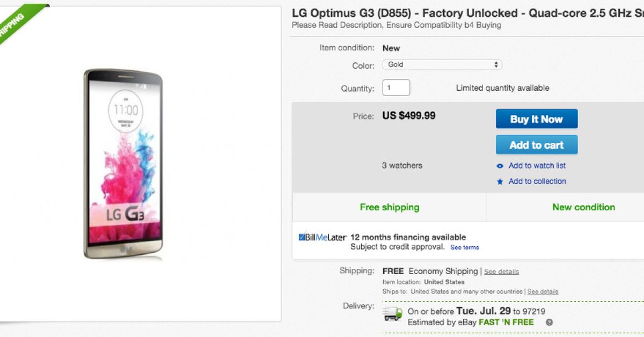644x337 pixels.
Task: Click the Add to collection link
Action: [x=537, y=181]
